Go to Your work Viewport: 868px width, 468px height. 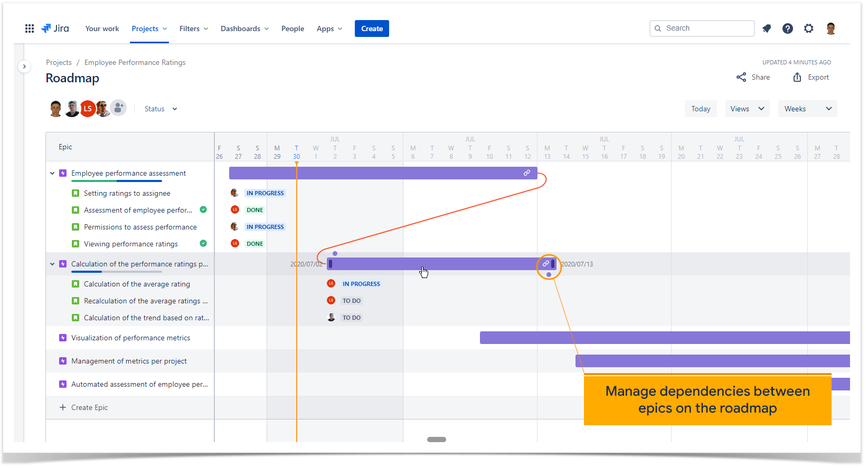[x=102, y=28]
